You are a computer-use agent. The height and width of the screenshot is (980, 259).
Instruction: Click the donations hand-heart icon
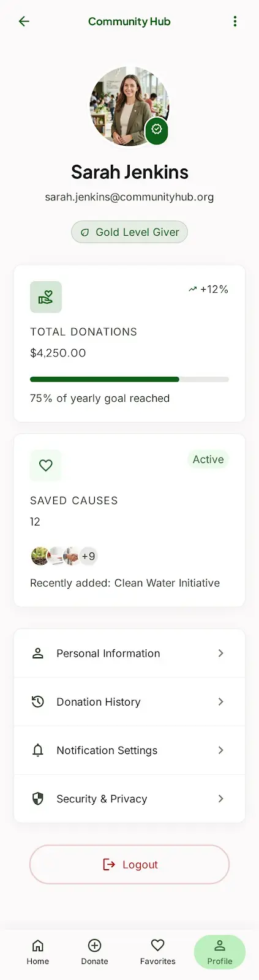(x=46, y=297)
